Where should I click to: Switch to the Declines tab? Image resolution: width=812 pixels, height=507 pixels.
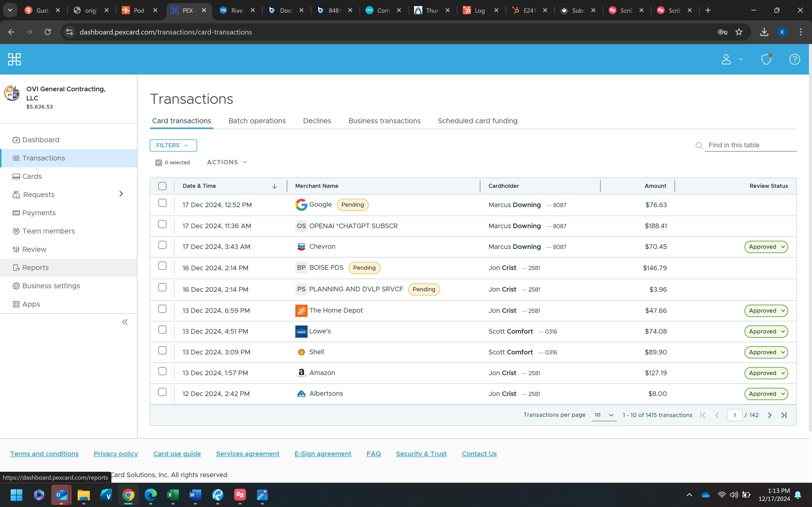coord(317,121)
